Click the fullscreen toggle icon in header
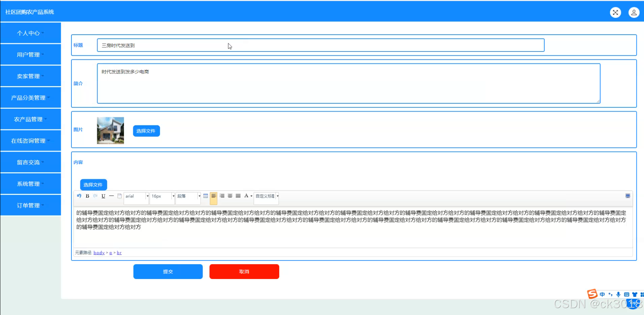Viewport: 644px width, 315px height. click(x=615, y=12)
